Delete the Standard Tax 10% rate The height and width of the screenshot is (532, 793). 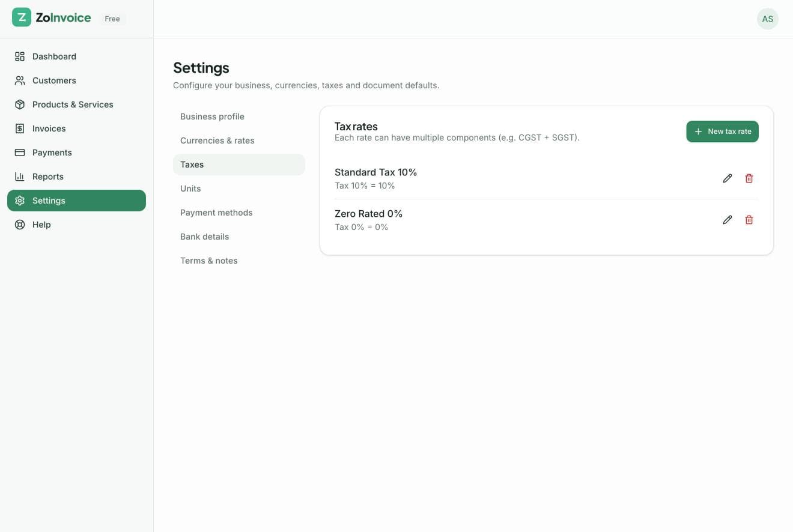click(749, 178)
